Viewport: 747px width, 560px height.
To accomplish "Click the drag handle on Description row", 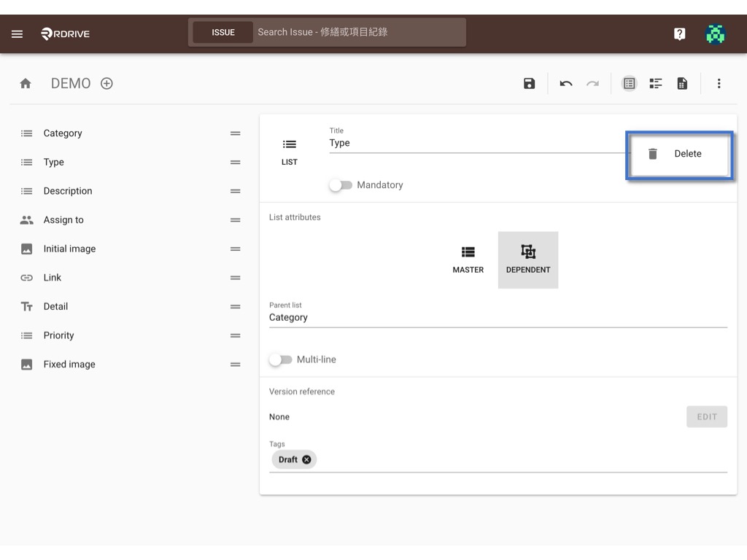I will (x=236, y=192).
